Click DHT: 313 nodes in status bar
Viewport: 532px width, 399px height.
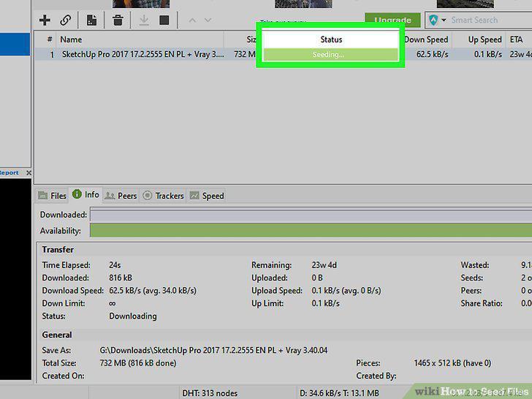pos(210,393)
